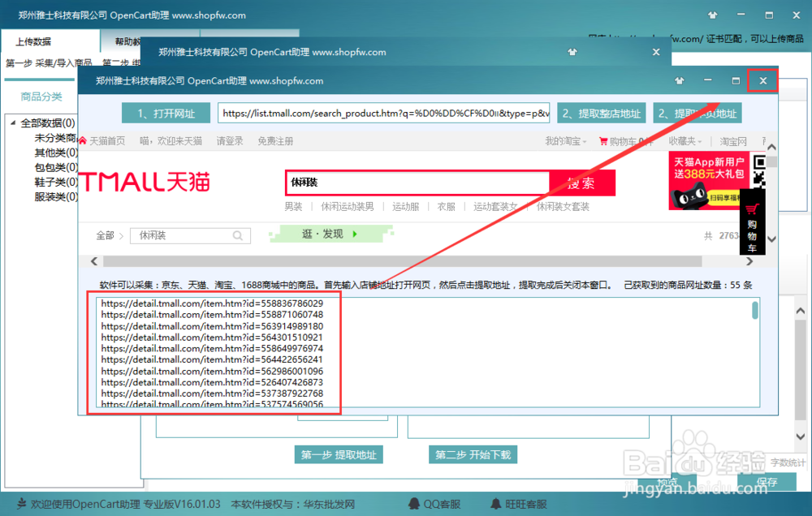Click URL line ending 564422656241
The width and height of the screenshot is (812, 516).
coord(212,359)
